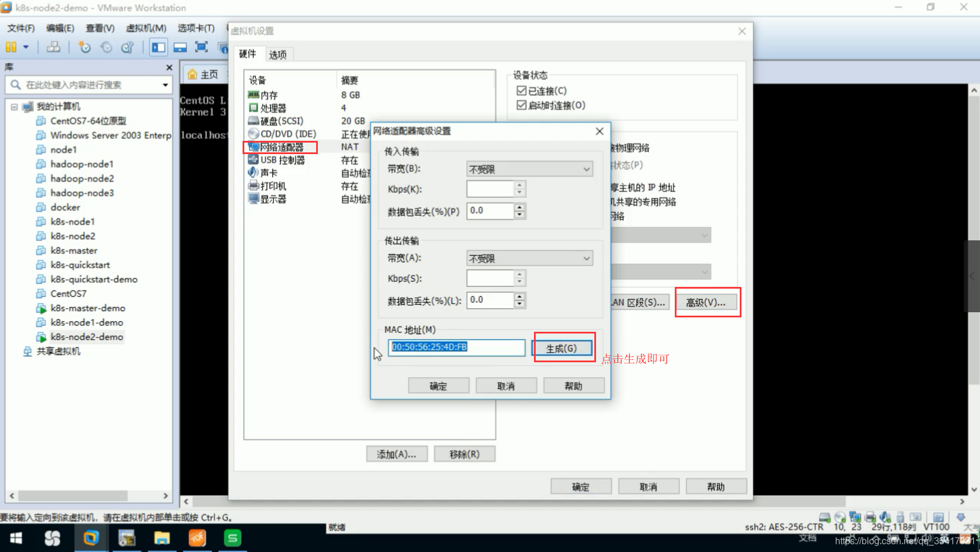Close the library panel with X
The image size is (980, 552).
point(169,67)
